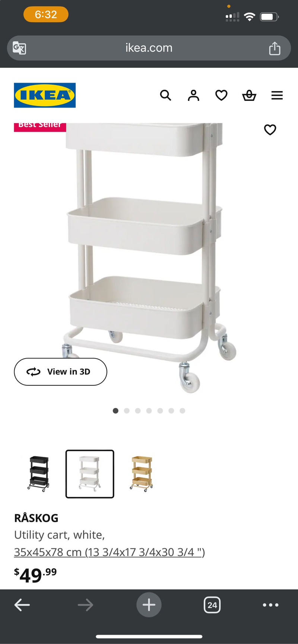Open the 35x45x78 cm dimensions link
Viewport: 298px width, 644px height.
point(110,552)
